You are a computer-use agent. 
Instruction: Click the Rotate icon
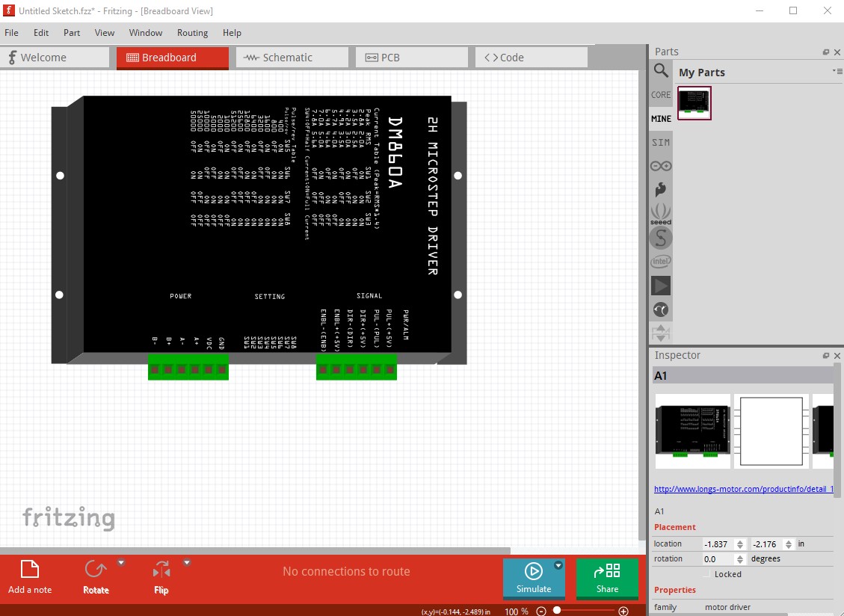[95, 570]
